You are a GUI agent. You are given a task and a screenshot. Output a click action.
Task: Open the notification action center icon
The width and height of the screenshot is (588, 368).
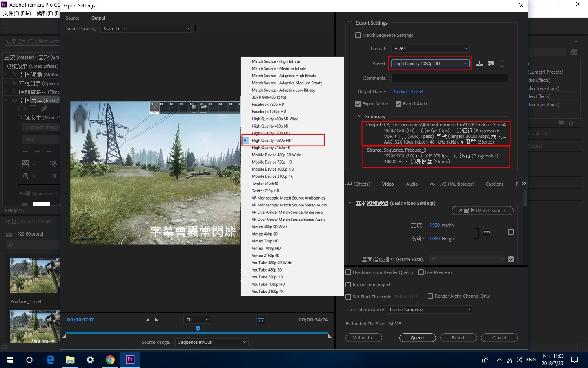(575, 360)
